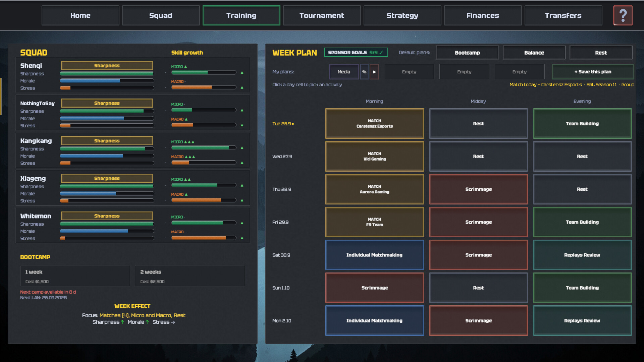This screenshot has height=362, width=644.
Task: Select Xiageng's Sharpness focus button
Action: tap(107, 178)
